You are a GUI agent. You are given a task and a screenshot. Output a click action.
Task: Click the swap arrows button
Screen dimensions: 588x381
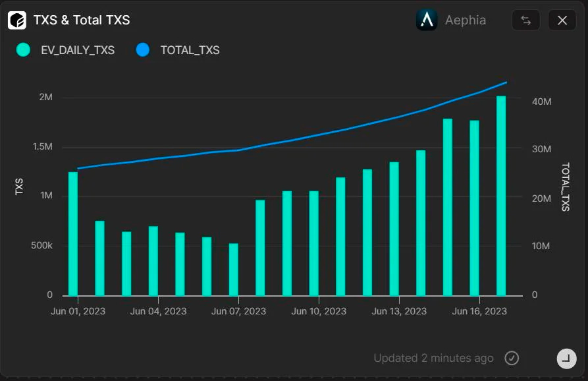tap(525, 20)
